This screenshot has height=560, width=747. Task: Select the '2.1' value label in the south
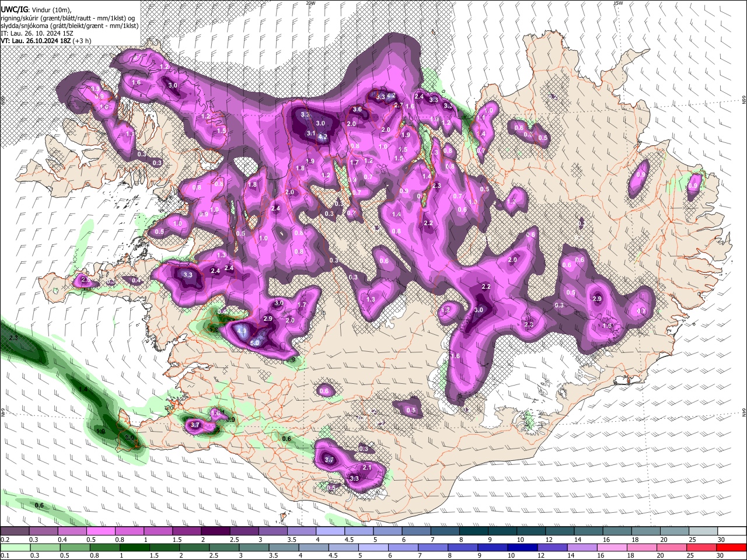coord(367,467)
